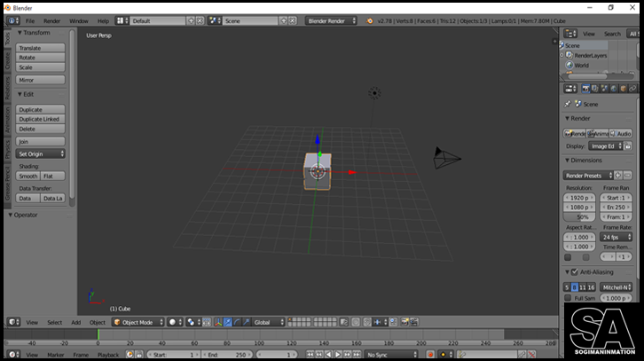Open the Set Origin dropdown
This screenshot has height=361, width=644.
[x=40, y=154]
